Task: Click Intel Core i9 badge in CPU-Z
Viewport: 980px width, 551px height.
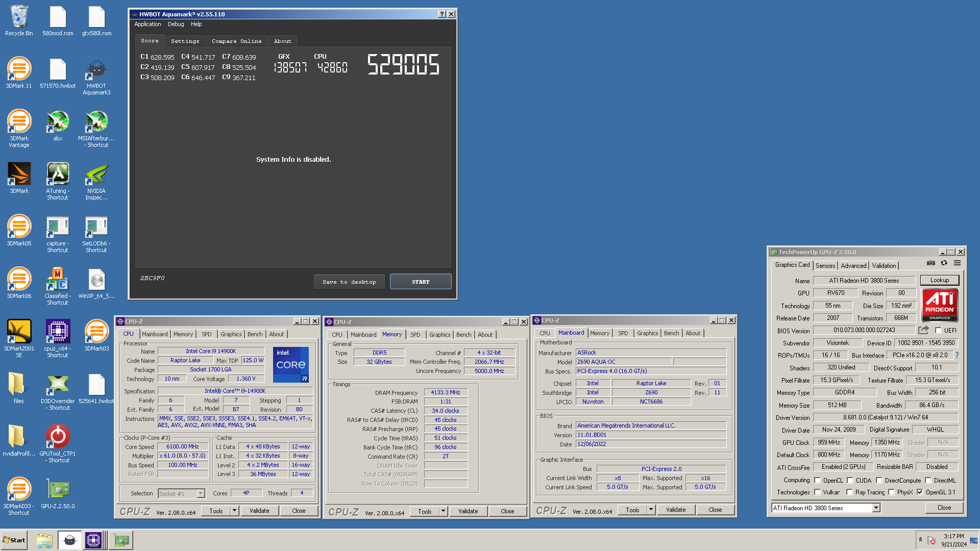Action: pos(291,364)
